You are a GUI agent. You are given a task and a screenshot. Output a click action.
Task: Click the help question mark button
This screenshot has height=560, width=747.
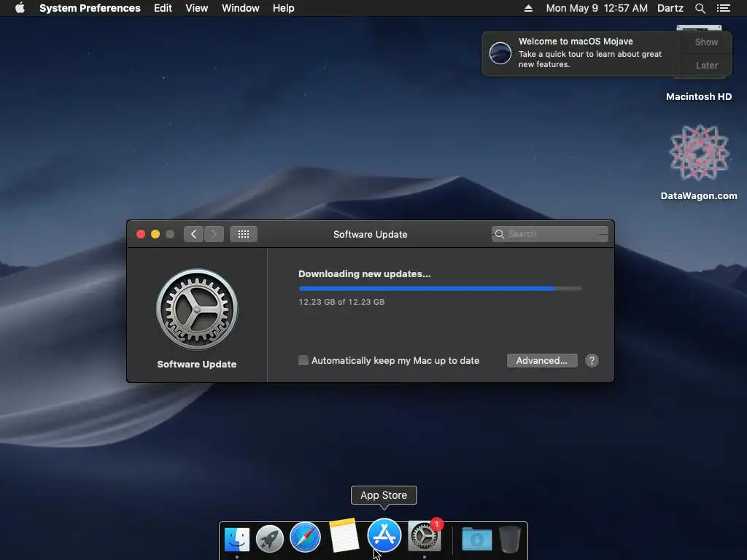click(592, 360)
